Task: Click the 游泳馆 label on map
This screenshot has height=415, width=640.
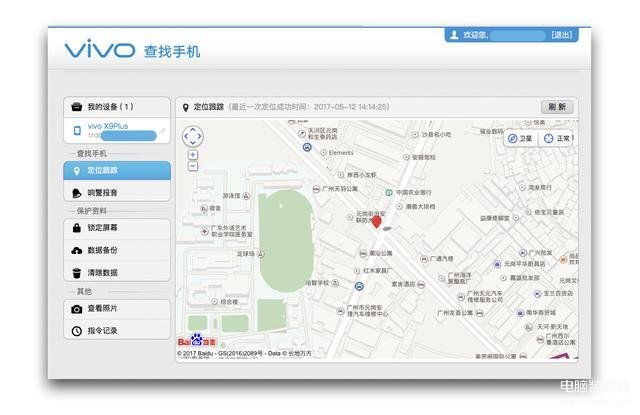Action: pyautogui.click(x=231, y=196)
